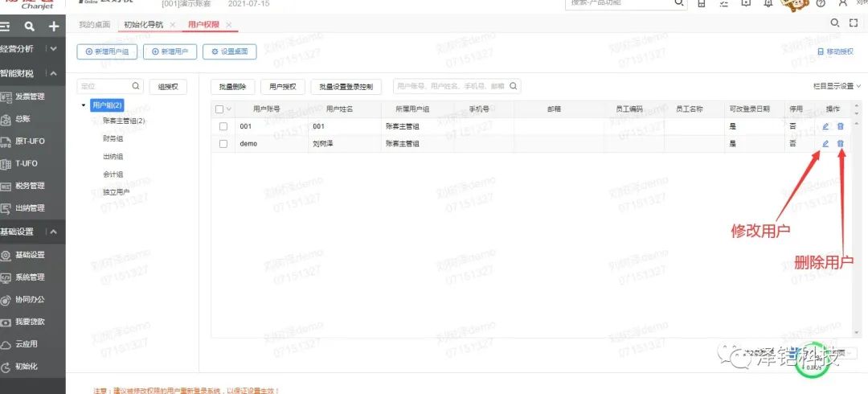Viewport: 868px width, 394px height.
Task: Expand the 经营分析 sidebar section
Action: pyautogui.click(x=53, y=49)
